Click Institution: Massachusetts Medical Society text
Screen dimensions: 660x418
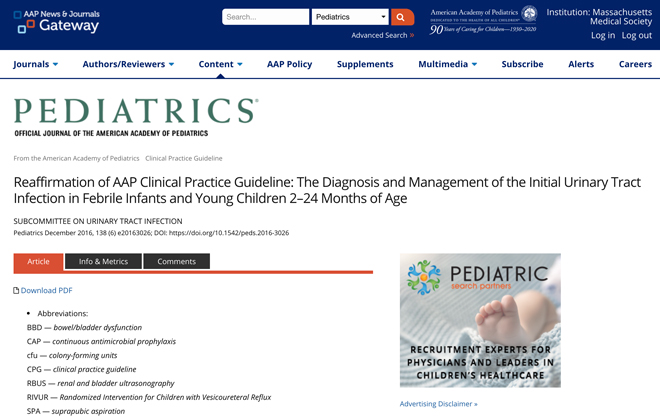coord(599,17)
